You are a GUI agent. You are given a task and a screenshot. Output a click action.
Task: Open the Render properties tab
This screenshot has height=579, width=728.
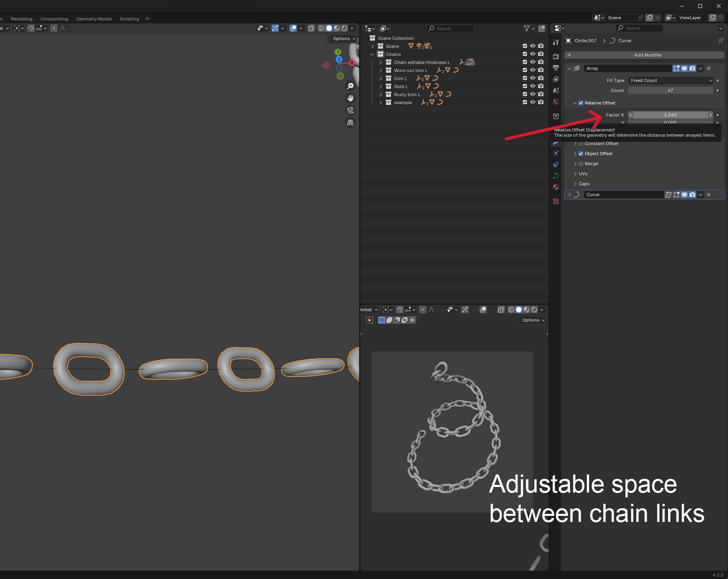click(x=556, y=56)
